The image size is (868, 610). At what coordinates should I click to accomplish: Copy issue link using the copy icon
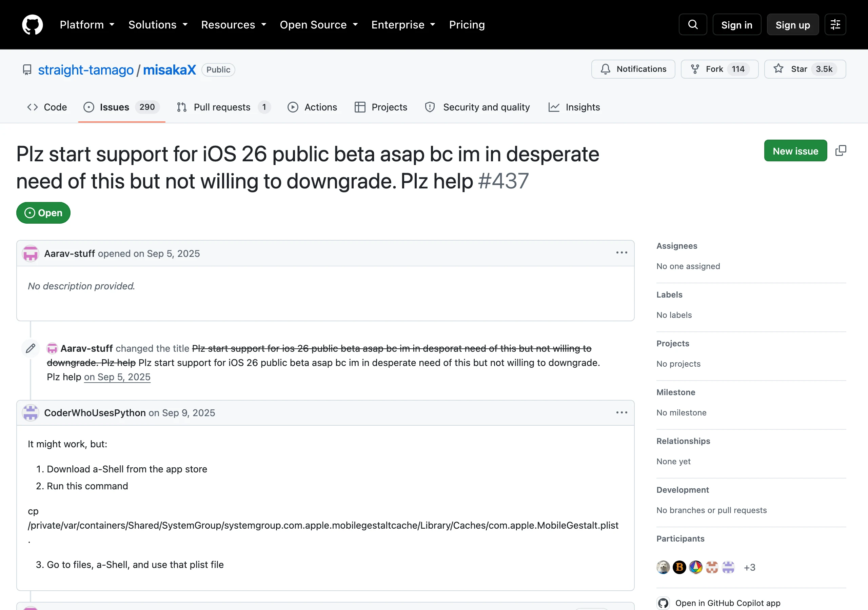tap(841, 150)
